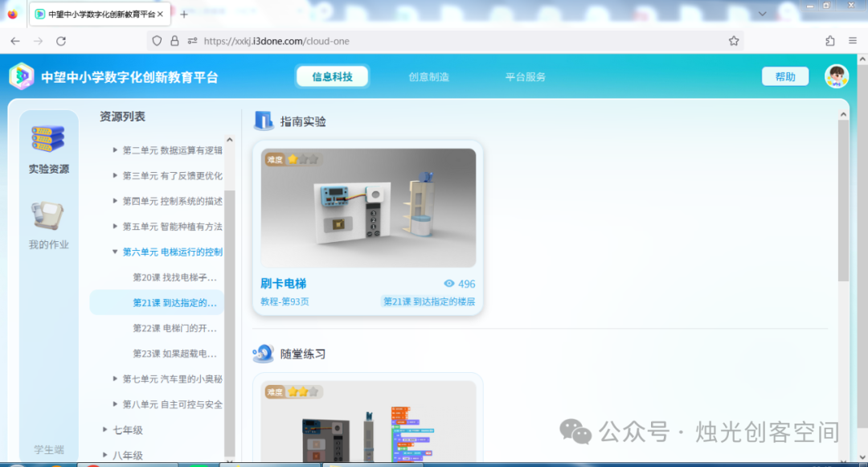Expand the 七年级 tree node
Image resolution: width=868 pixels, height=467 pixels.
104,429
